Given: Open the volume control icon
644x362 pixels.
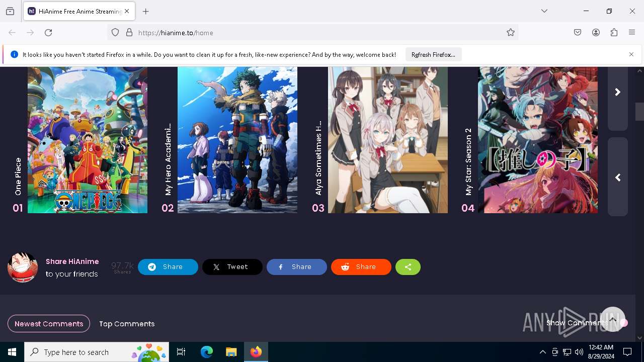Looking at the screenshot, I should pyautogui.click(x=579, y=352).
